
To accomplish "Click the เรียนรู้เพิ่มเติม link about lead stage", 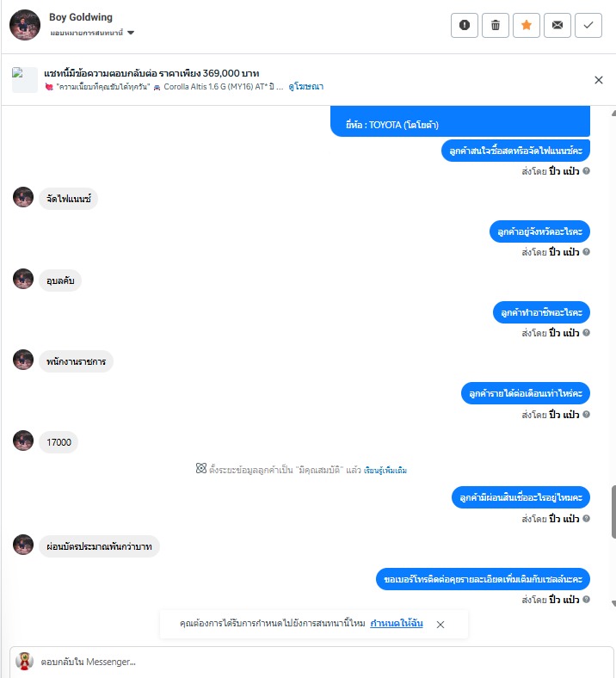I will [385, 470].
